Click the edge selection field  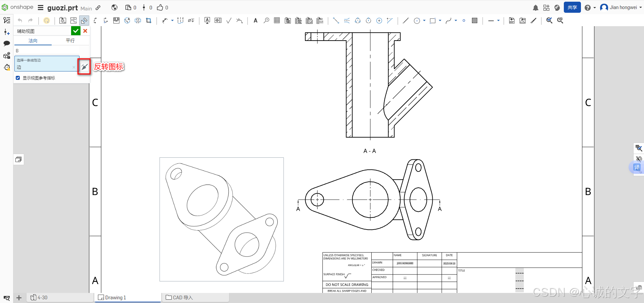[x=47, y=64]
